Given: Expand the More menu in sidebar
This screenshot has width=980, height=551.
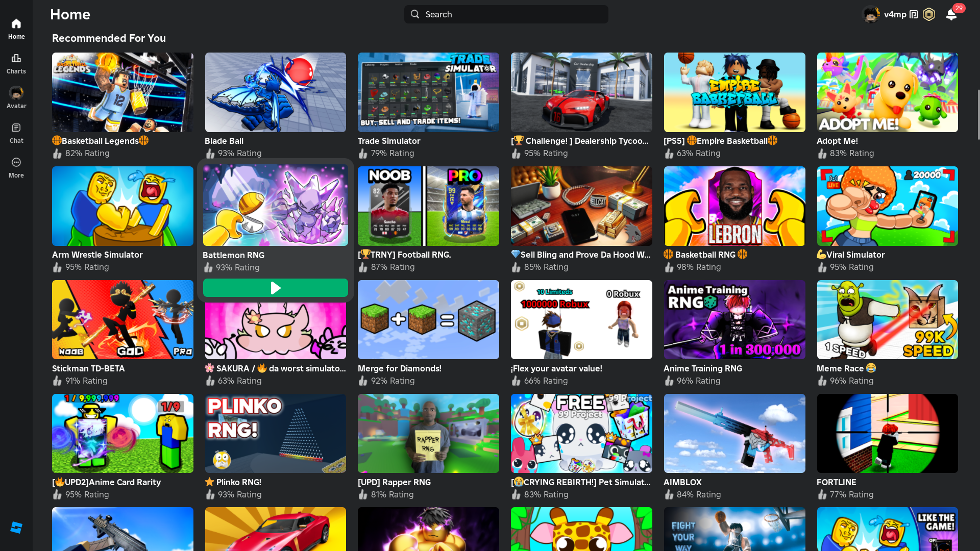Looking at the screenshot, I should coord(16,163).
